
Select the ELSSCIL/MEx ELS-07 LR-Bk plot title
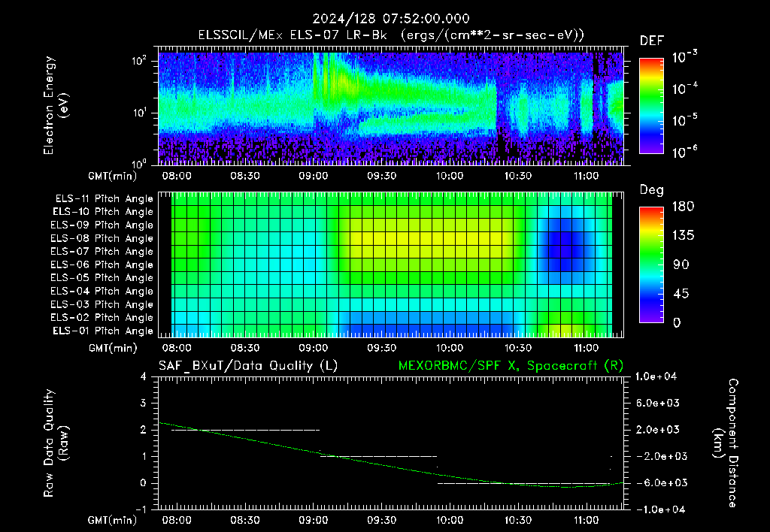pos(391,35)
